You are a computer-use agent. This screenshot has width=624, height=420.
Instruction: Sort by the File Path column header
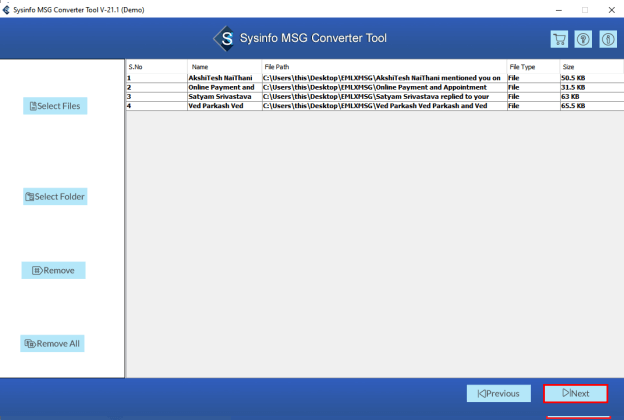pos(384,67)
